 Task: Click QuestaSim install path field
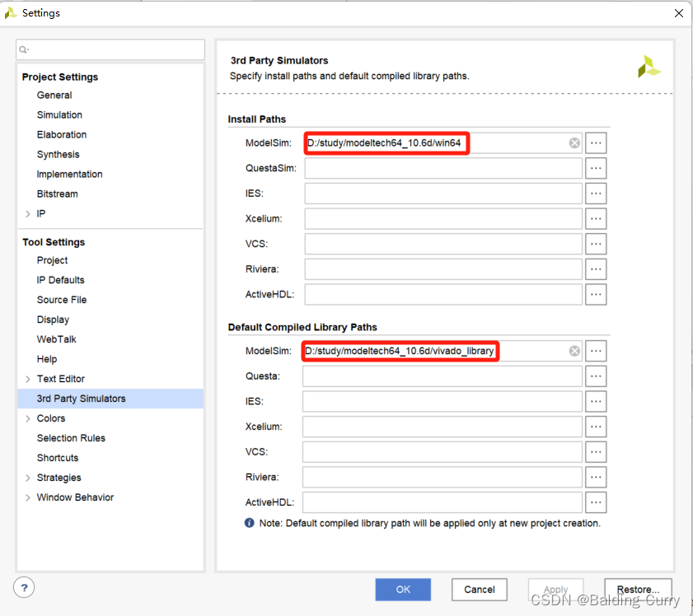pos(443,168)
